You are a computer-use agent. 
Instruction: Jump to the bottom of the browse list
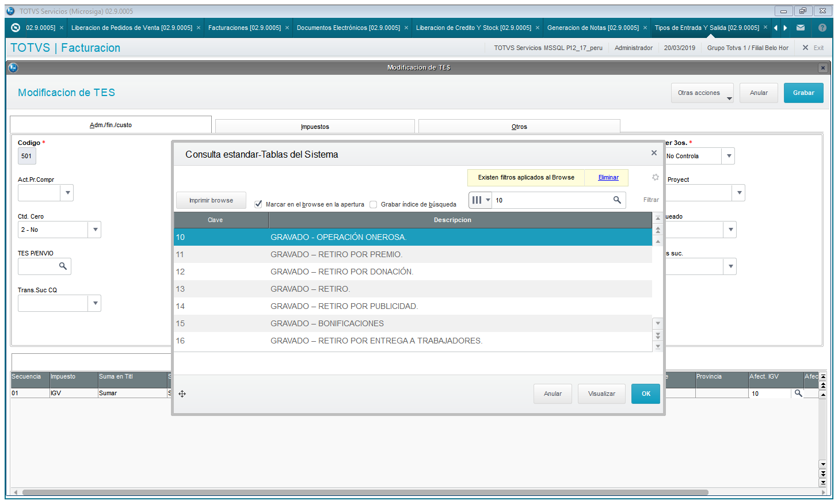click(x=658, y=346)
